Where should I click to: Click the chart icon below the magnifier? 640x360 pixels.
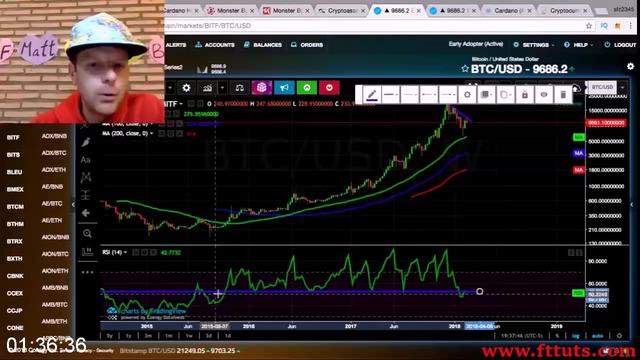87,251
